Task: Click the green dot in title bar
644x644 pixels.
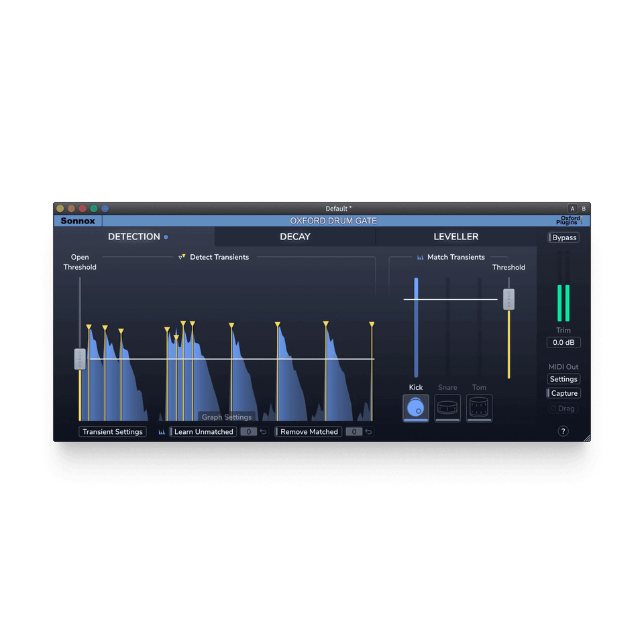Action: tap(94, 209)
